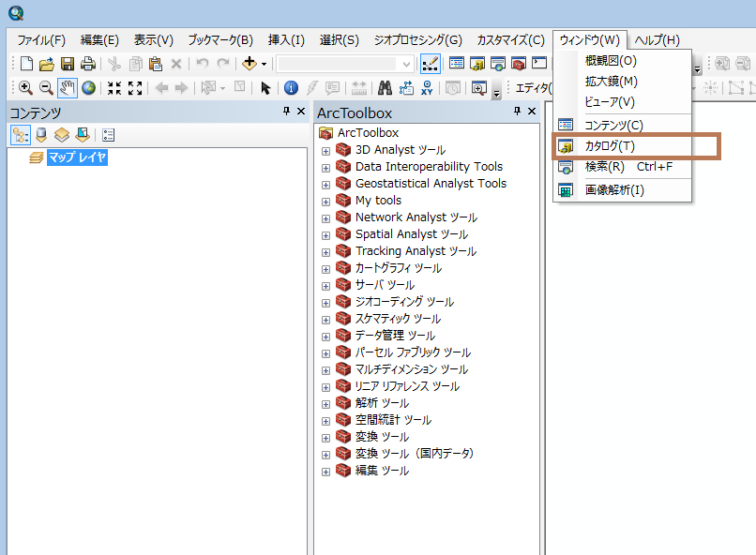Viewport: 756px width, 555px height.
Task: Activate the Identify info tool
Action: click(x=291, y=88)
